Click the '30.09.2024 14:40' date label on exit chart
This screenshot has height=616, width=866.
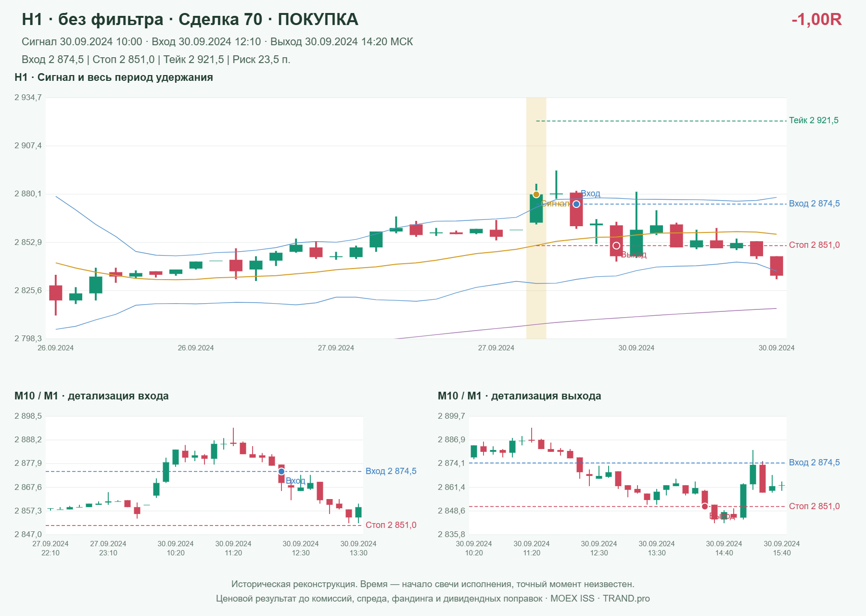pyautogui.click(x=724, y=548)
